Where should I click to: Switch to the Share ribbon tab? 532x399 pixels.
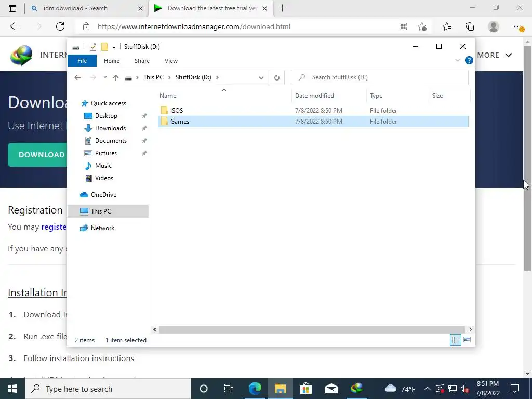[142, 61]
